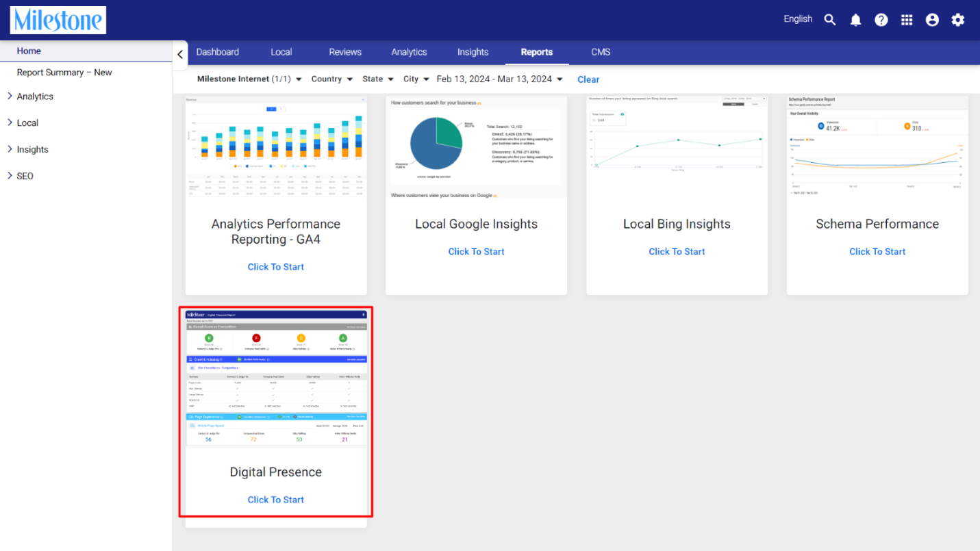Collapse the sidebar with the chevron button
The width and height of the screenshot is (980, 551).
[x=180, y=54]
